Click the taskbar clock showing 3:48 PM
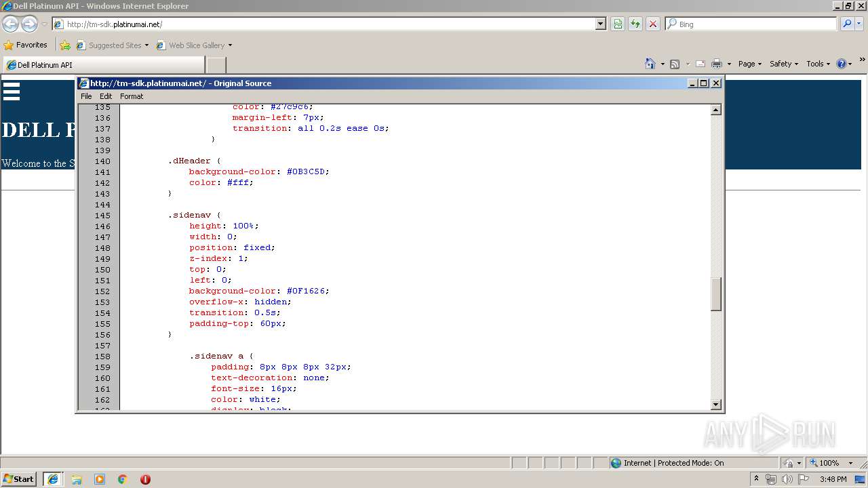The image size is (868, 488). (833, 479)
